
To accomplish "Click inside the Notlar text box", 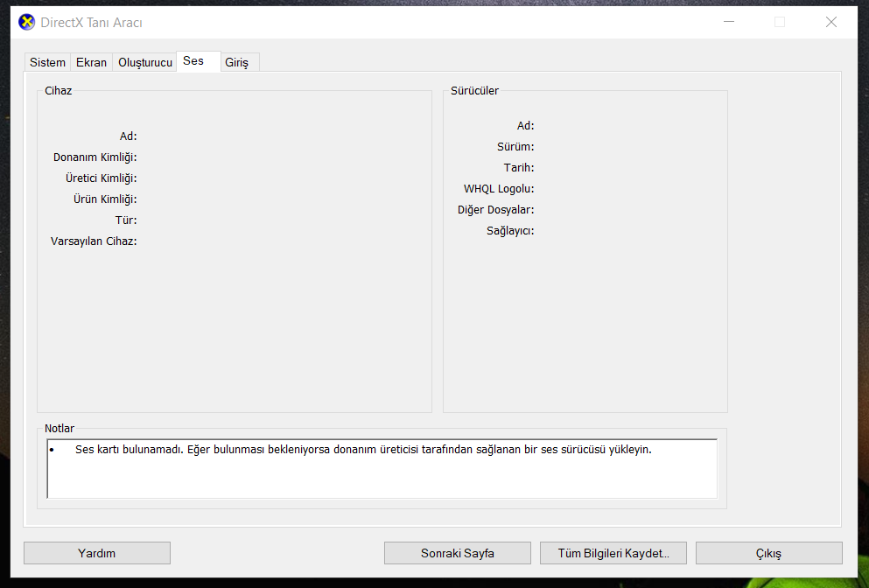I will (382, 469).
